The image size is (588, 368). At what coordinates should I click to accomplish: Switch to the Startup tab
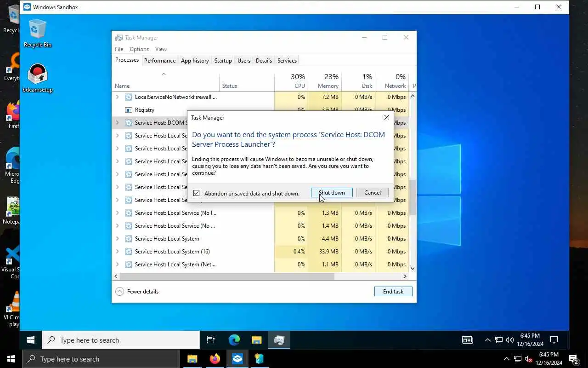(x=223, y=60)
